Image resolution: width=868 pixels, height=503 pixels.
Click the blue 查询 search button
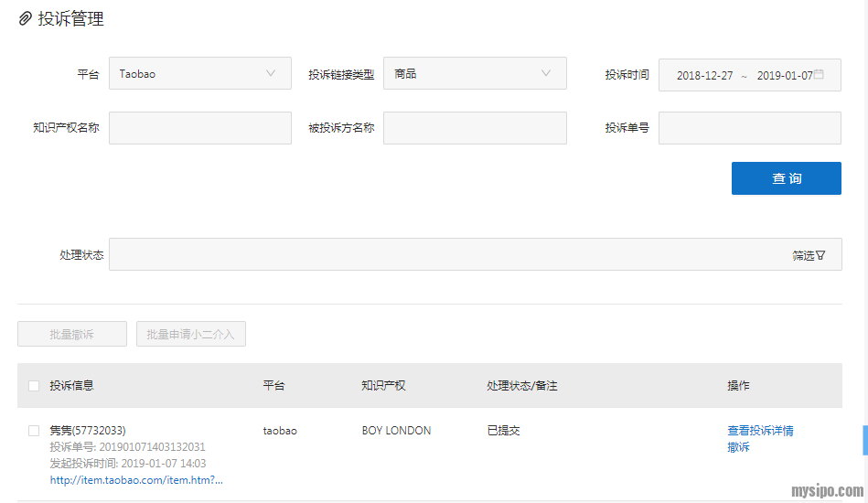[x=786, y=178]
